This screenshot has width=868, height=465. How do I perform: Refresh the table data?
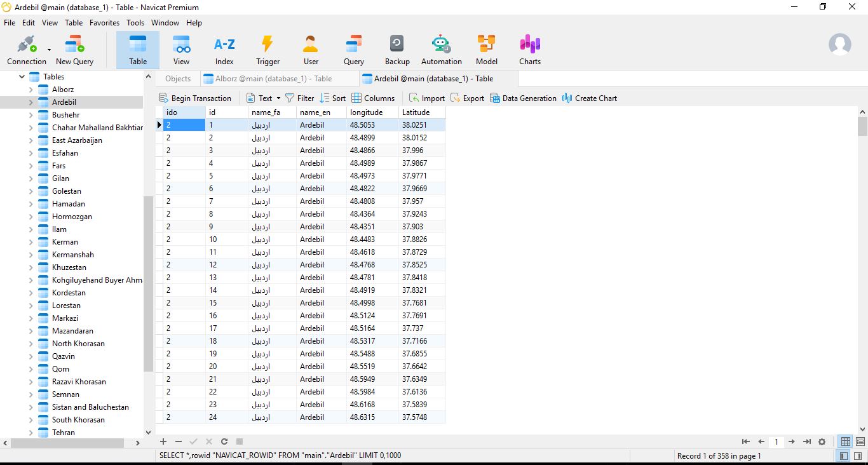pos(224,441)
